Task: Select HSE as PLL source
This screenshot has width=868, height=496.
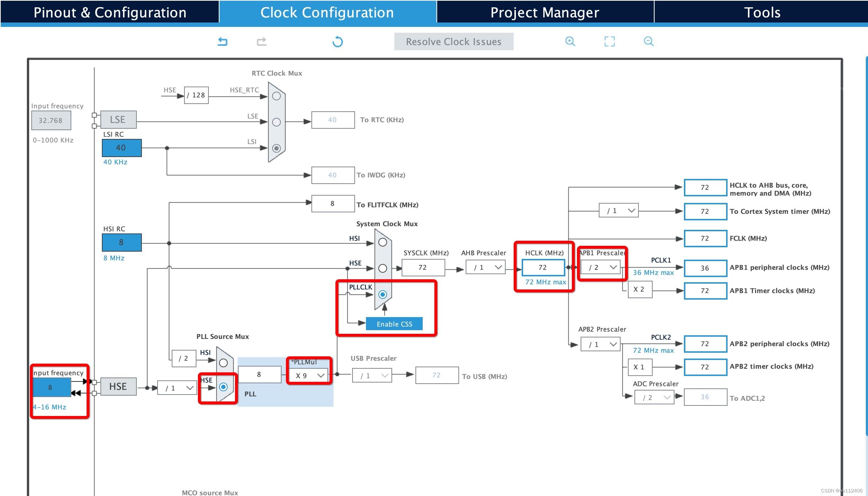Action: [223, 387]
